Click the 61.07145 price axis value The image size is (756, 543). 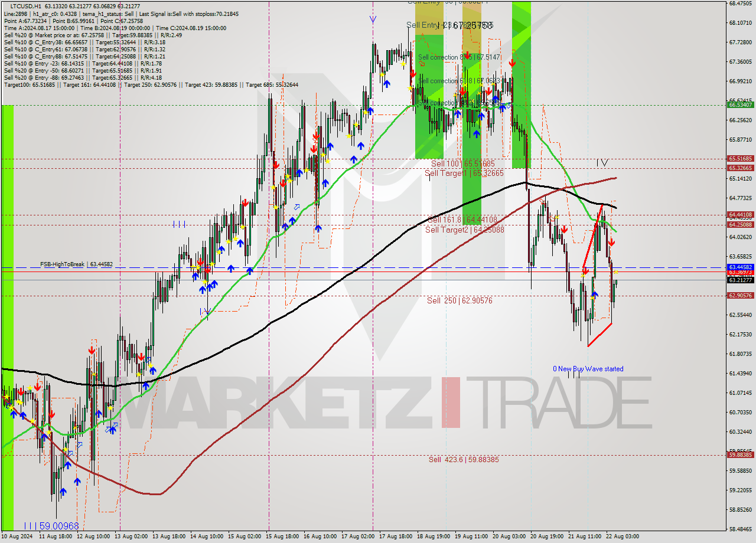pos(740,392)
